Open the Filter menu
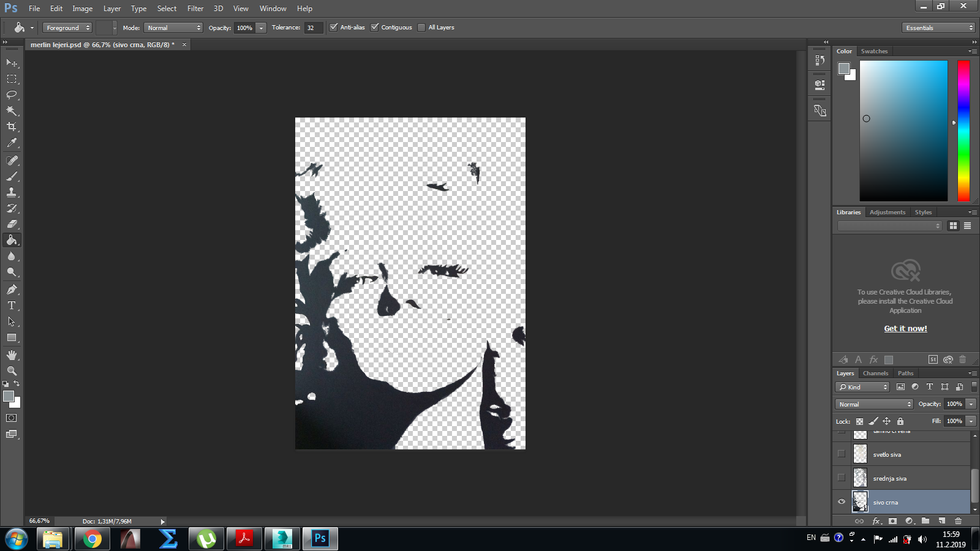980x551 pixels. pos(195,9)
